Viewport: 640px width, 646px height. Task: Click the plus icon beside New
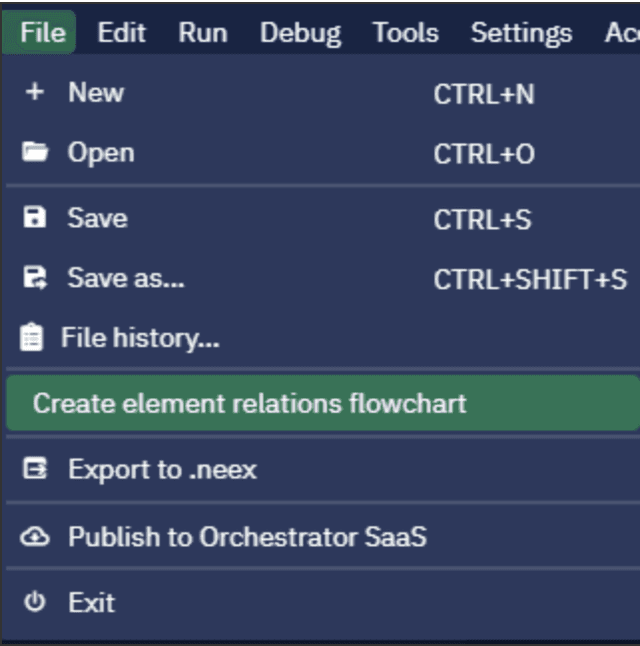pyautogui.click(x=35, y=91)
